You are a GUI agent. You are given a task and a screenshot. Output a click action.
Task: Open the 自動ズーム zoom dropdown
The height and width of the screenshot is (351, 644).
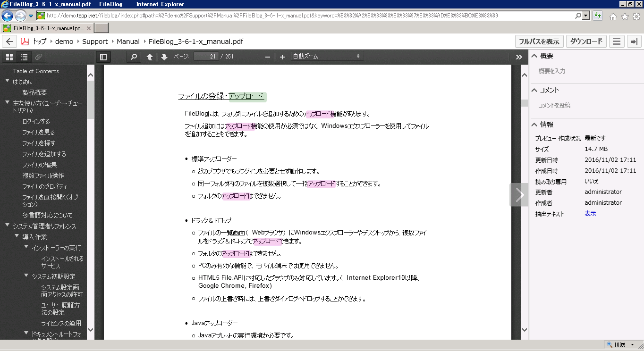[x=327, y=57]
